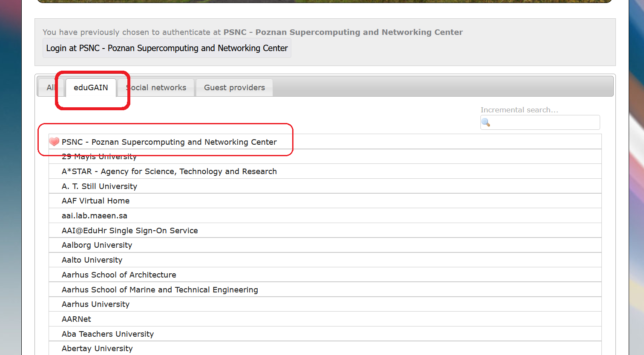The width and height of the screenshot is (644, 355).
Task: Select the eduGAIN tab
Action: [91, 88]
